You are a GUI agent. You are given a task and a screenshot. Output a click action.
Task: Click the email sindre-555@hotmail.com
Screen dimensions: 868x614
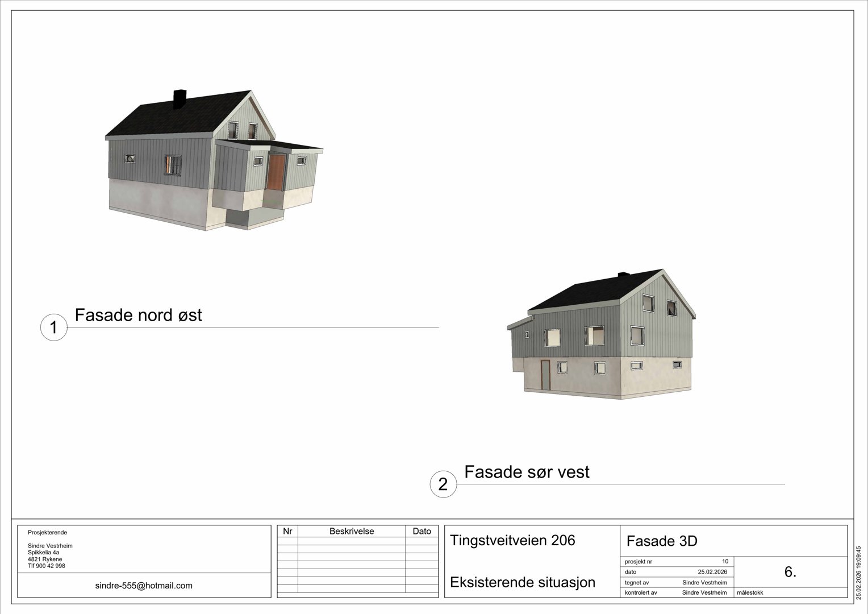click(143, 585)
